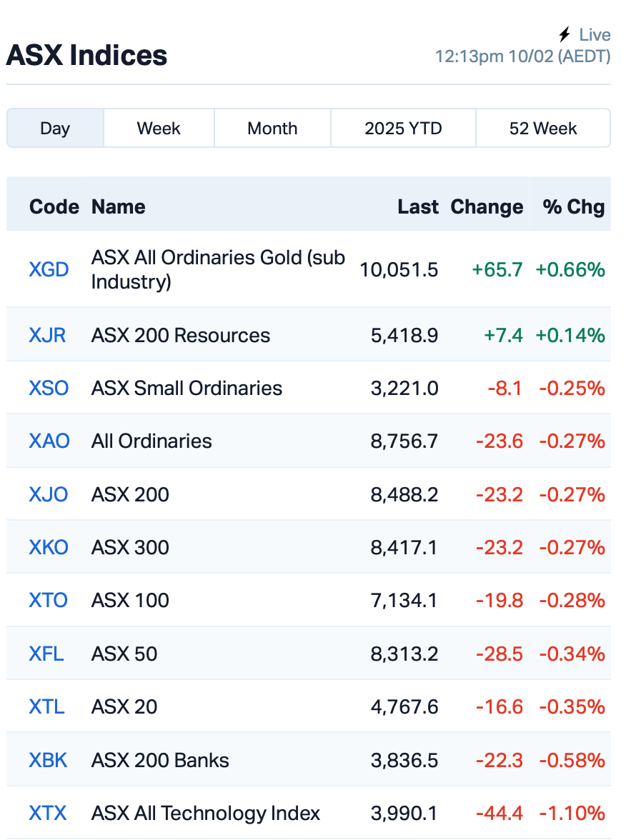626x840 pixels.
Task: Click the -23.6 change value
Action: coord(500,441)
